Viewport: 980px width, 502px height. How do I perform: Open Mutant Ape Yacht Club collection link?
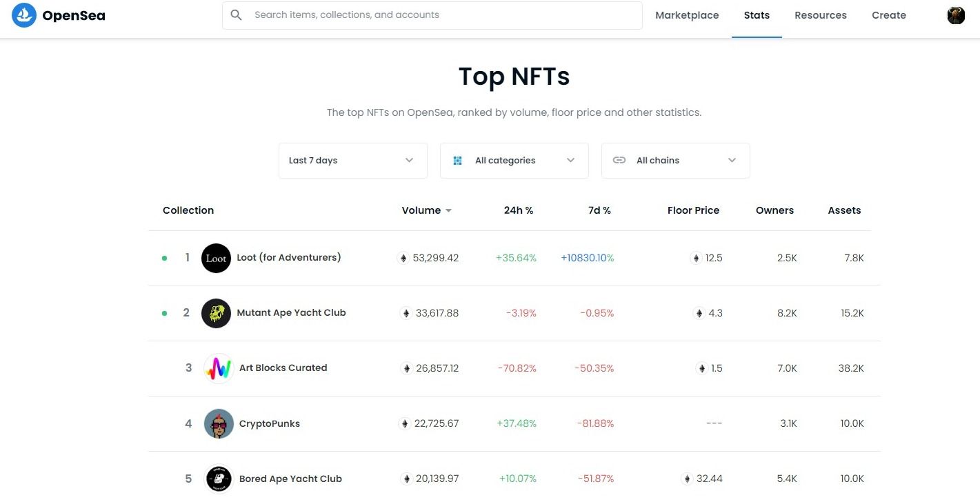291,312
